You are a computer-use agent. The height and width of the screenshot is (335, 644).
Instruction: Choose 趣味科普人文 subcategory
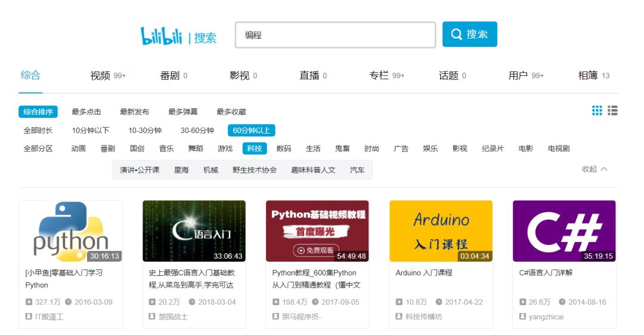point(314,169)
